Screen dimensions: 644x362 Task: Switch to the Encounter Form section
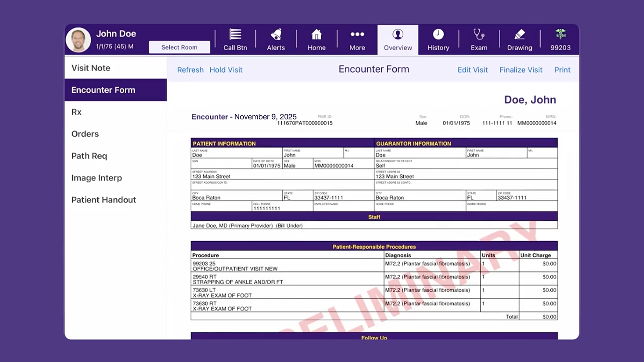[x=103, y=90]
